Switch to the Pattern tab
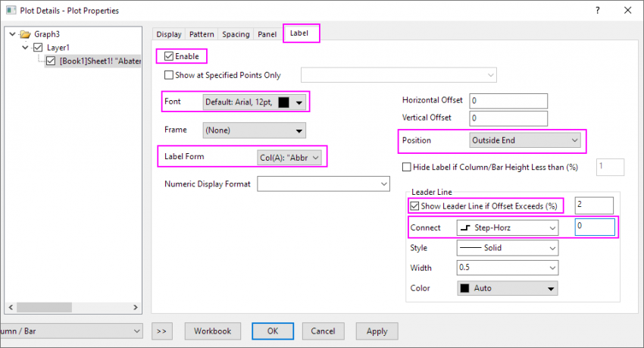Viewport: 644px width, 348px height. 202,34
